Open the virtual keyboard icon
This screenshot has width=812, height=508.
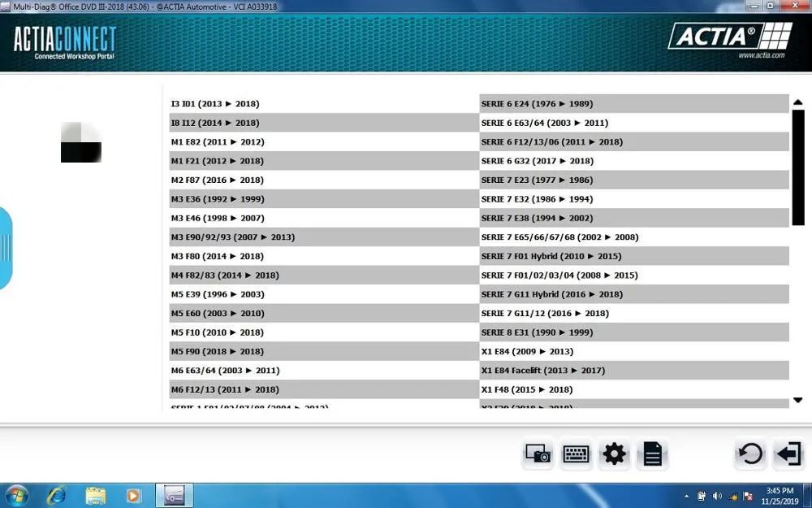[576, 454]
